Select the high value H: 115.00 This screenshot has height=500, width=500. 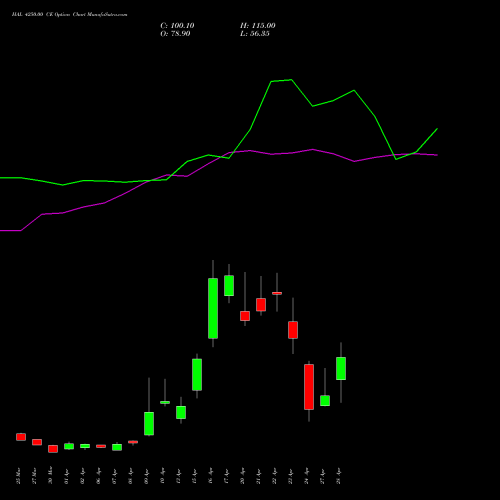pyautogui.click(x=258, y=26)
